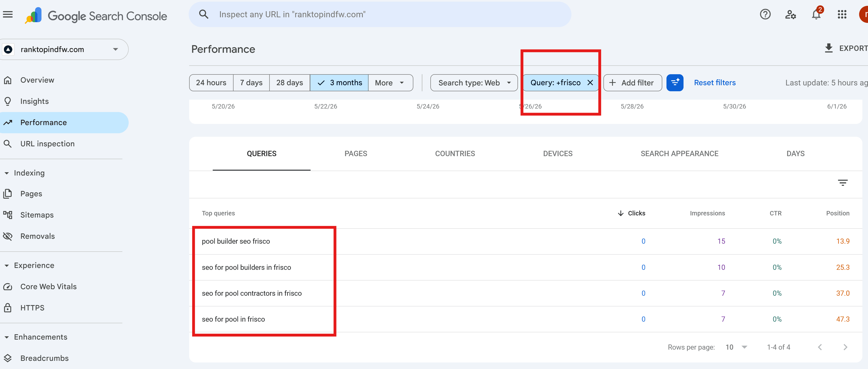Open Sitemaps in sidebar
The height and width of the screenshot is (369, 868).
coord(64,215)
